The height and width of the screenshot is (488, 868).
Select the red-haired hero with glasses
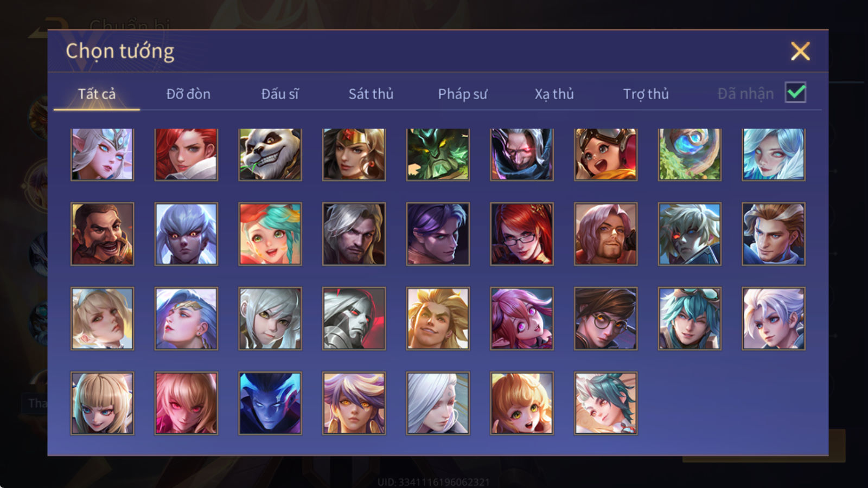point(522,234)
